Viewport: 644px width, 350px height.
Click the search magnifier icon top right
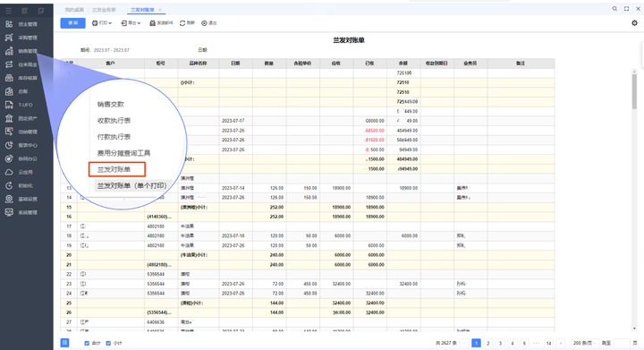[614, 9]
